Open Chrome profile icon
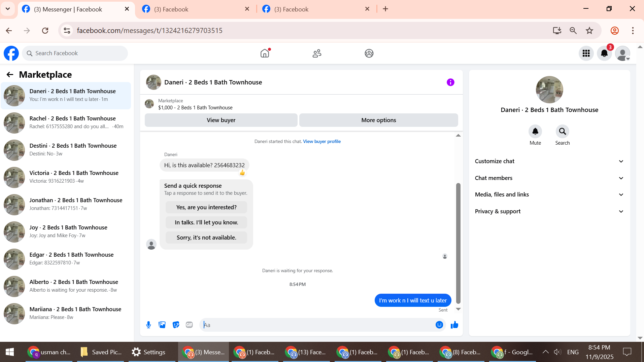Viewport: 644px width, 362px height. 615,31
